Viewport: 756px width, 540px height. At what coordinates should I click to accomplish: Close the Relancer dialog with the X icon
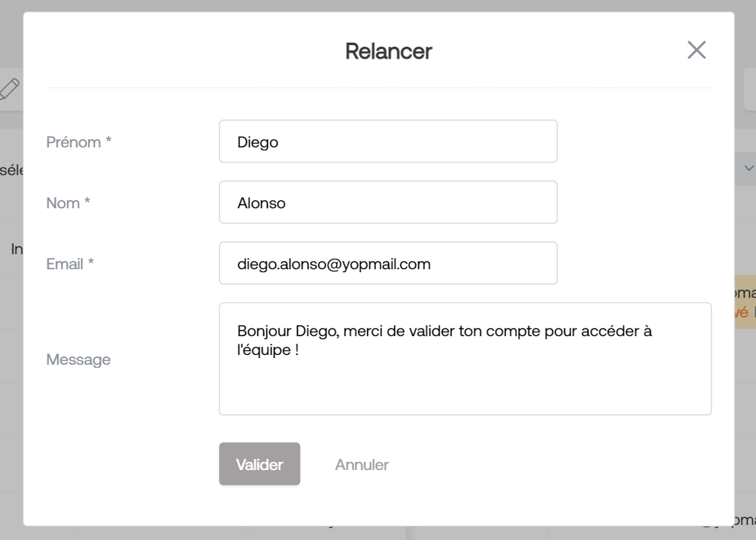697,50
